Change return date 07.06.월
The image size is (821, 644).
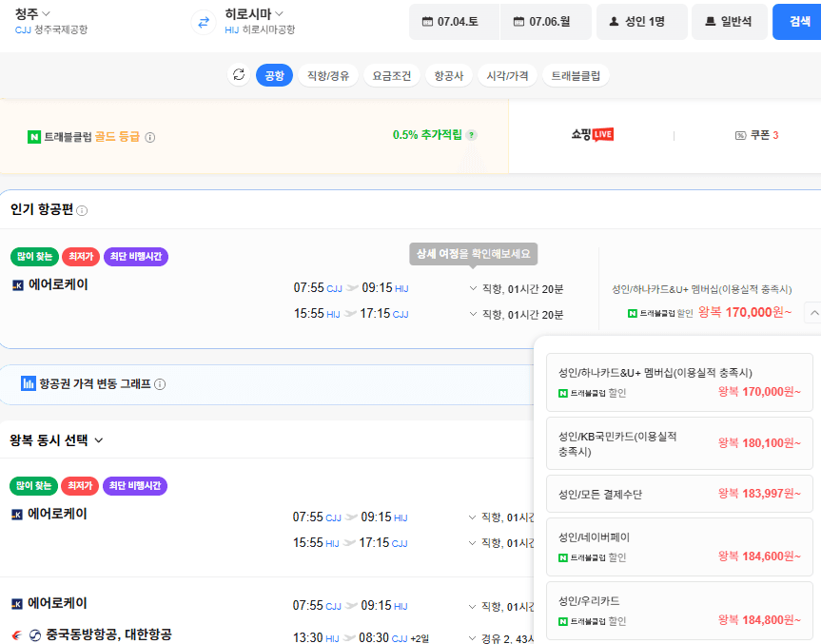(x=545, y=22)
